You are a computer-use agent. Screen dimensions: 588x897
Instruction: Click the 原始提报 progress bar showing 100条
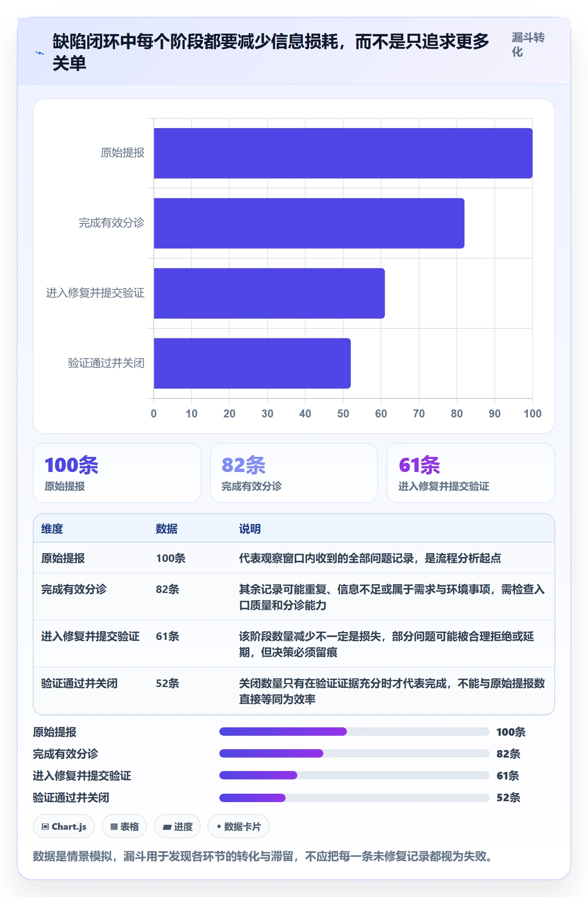coord(354,732)
